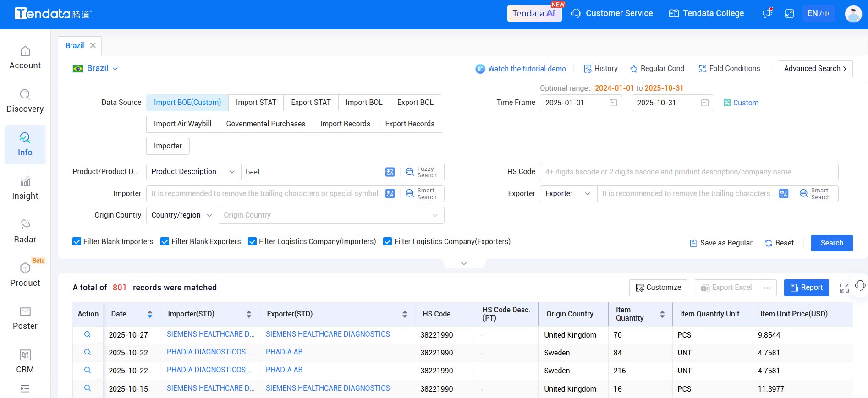Open end date calendar icon
868x398 pixels.
705,103
